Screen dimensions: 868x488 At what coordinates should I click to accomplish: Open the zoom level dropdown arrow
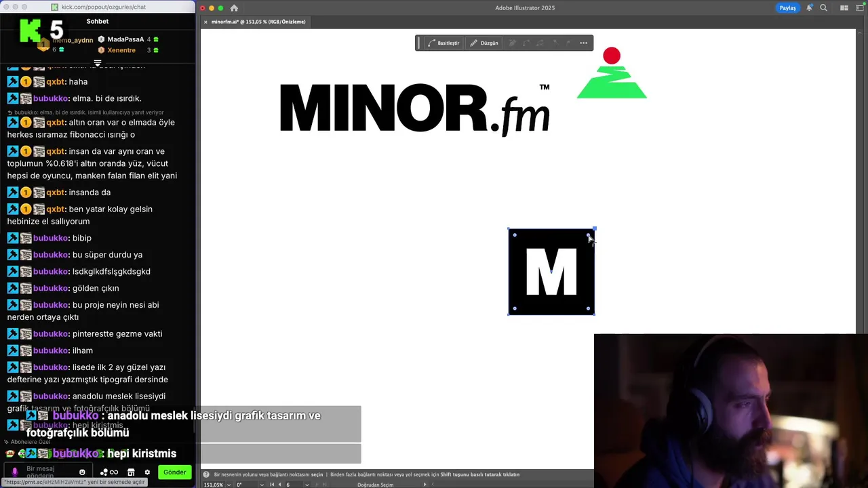(x=230, y=485)
